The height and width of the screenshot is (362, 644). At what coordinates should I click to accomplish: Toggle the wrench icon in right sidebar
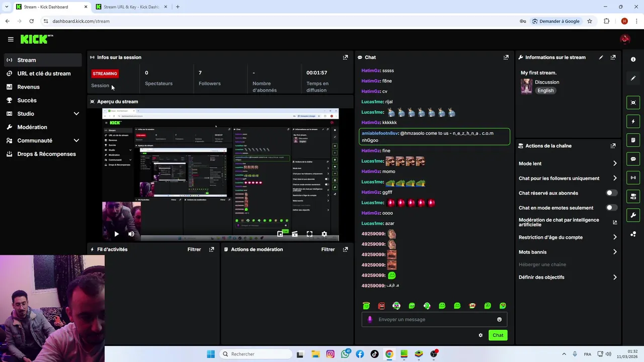[x=633, y=215]
